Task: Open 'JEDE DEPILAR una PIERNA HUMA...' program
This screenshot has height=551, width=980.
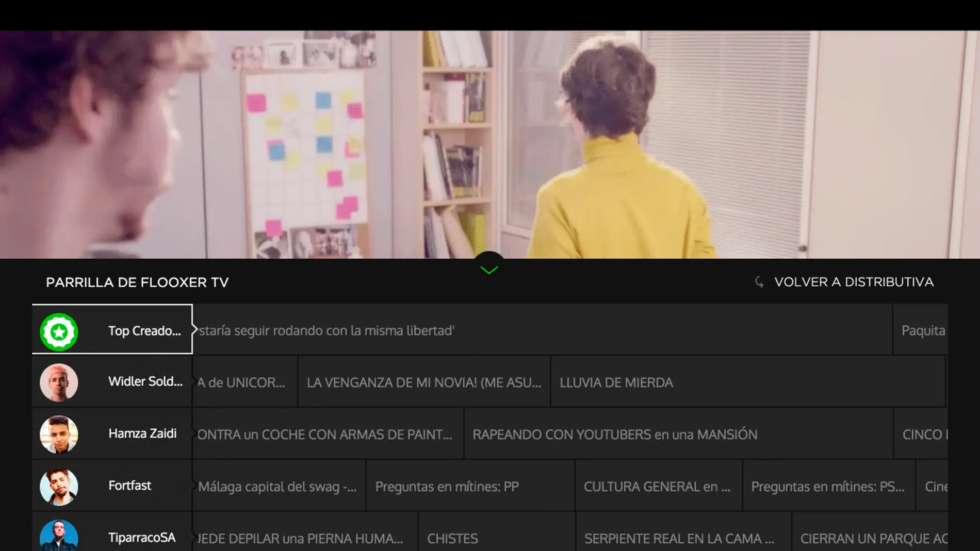Action: (305, 532)
